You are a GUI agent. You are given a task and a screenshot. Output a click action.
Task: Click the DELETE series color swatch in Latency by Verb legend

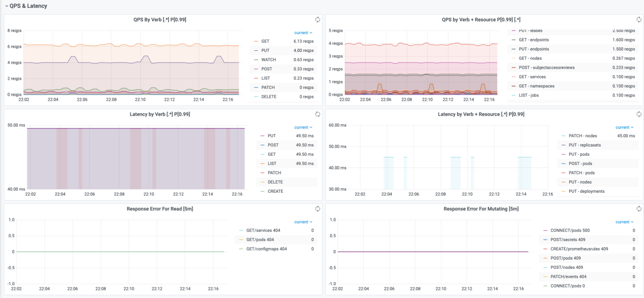262,182
